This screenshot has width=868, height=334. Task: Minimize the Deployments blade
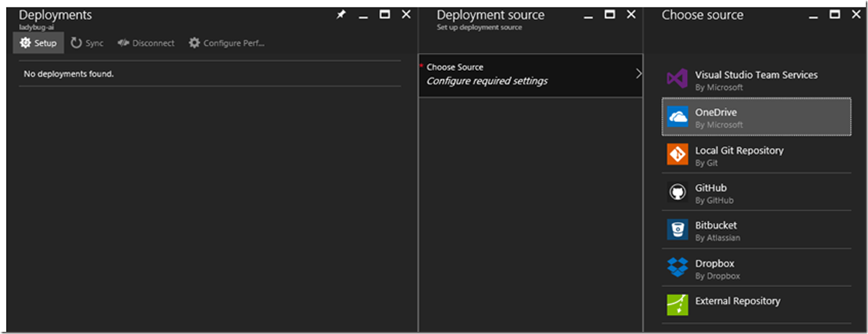363,17
